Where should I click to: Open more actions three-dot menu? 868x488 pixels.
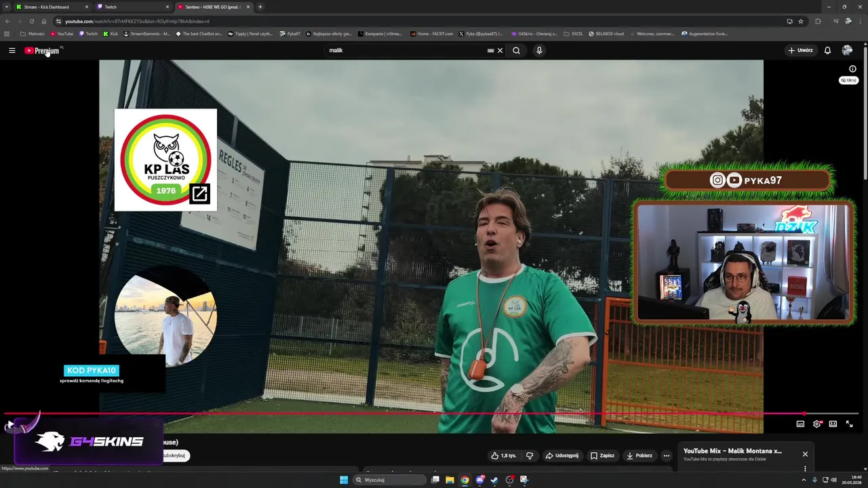point(667,455)
